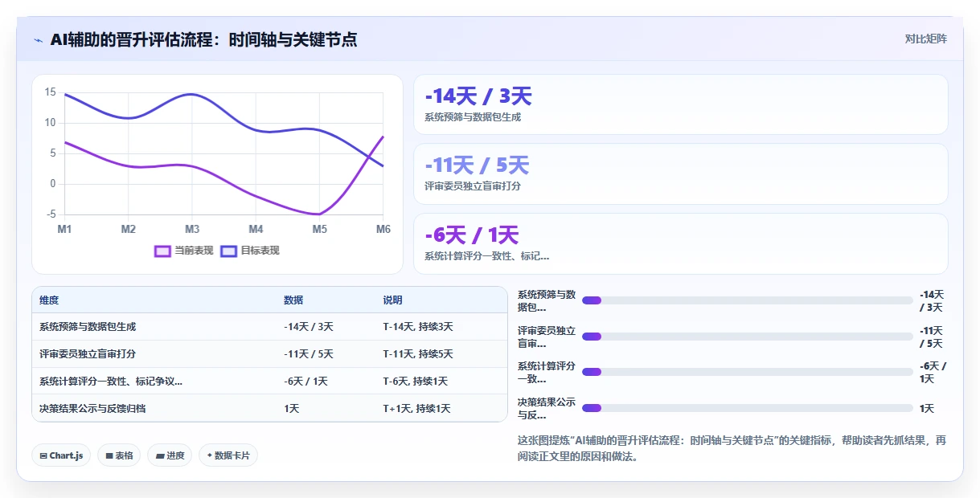This screenshot has width=980, height=498.
Task: Toggle the 当前表现 legend swatch
Action: pyautogui.click(x=163, y=251)
